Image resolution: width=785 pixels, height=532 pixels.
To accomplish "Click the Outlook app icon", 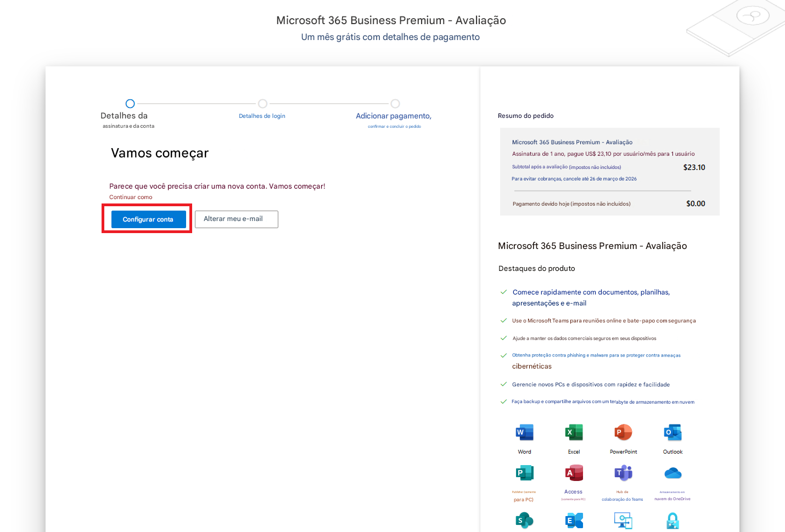I will coord(672,433).
